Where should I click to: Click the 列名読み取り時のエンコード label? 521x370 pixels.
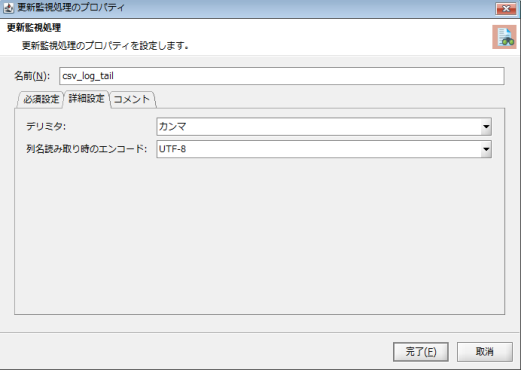pyautogui.click(x=87, y=149)
